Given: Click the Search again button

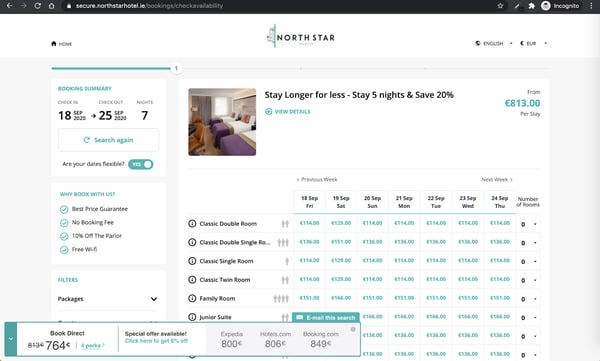Looking at the screenshot, I should (x=108, y=140).
